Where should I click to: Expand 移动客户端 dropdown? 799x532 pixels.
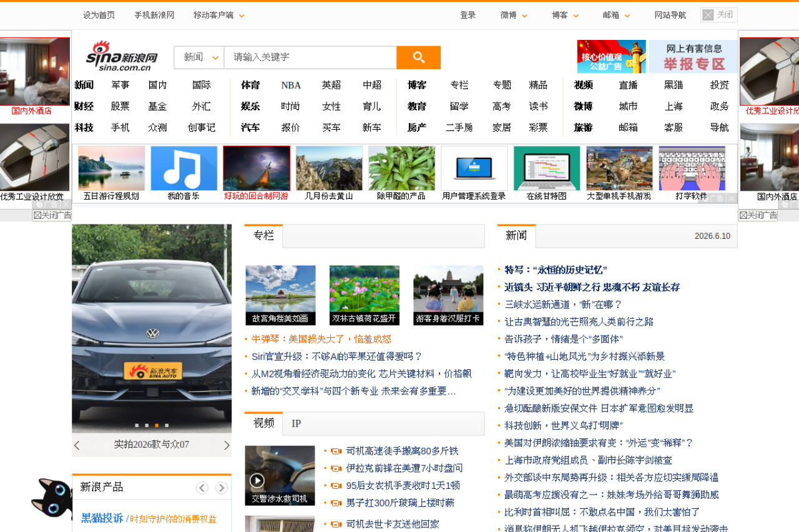click(x=219, y=15)
